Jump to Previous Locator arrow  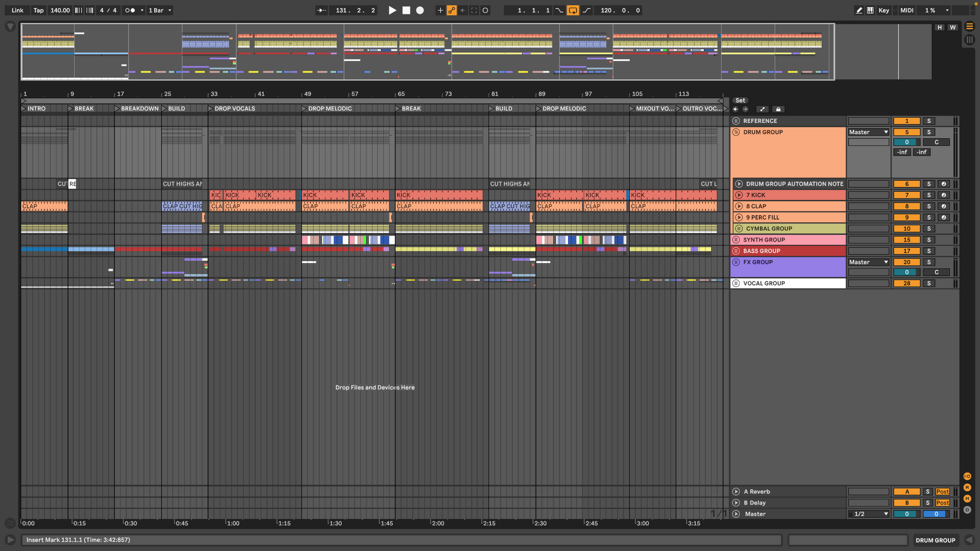tap(735, 109)
